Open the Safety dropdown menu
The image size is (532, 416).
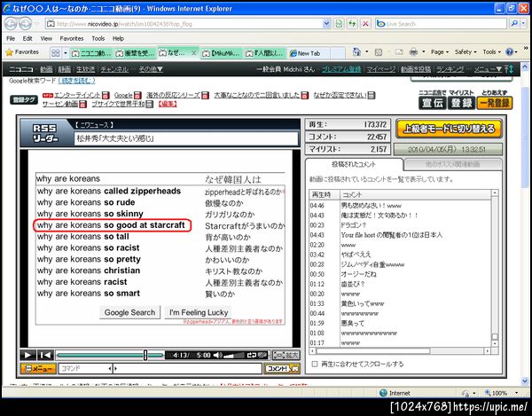click(x=465, y=52)
